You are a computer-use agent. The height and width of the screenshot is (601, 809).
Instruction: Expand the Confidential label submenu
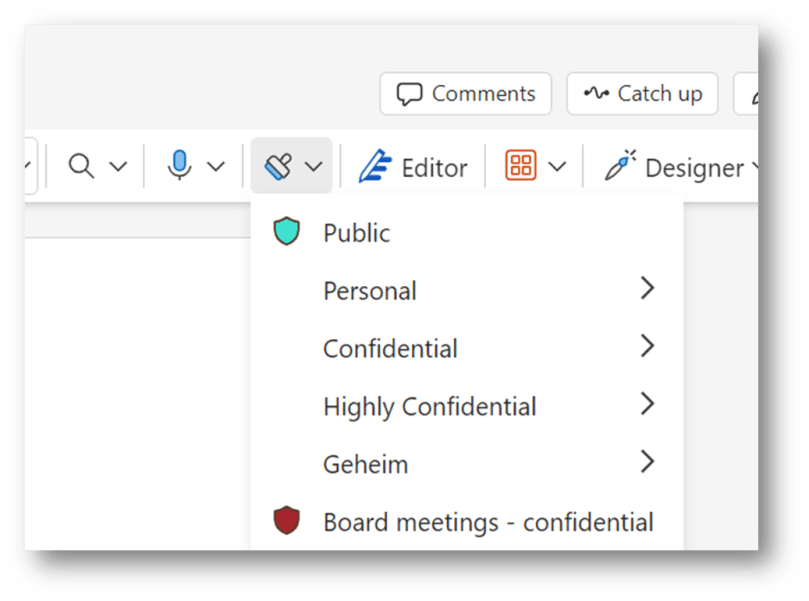[650, 347]
